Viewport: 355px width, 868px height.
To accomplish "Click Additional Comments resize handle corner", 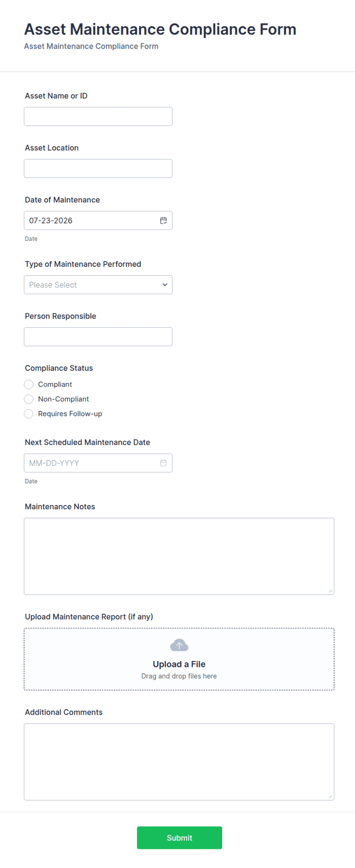I will click(x=330, y=796).
